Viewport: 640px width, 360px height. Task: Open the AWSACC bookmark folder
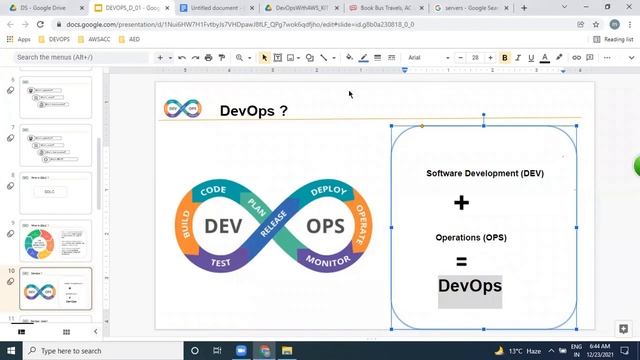point(94,40)
